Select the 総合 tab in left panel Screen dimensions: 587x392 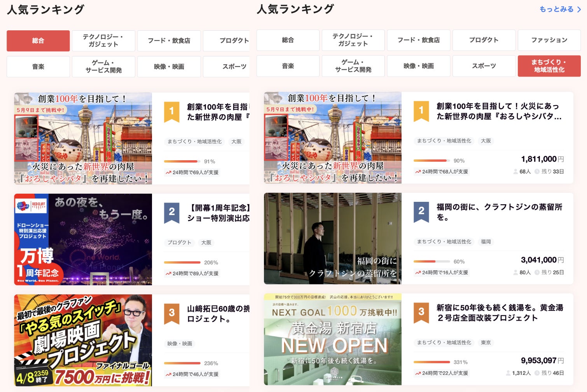(38, 41)
